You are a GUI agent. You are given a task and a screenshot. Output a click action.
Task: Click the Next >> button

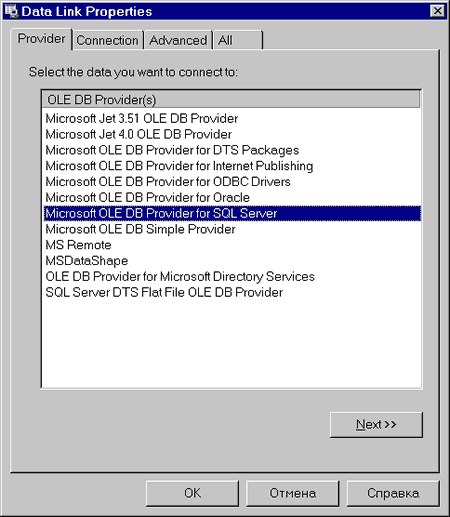376,425
